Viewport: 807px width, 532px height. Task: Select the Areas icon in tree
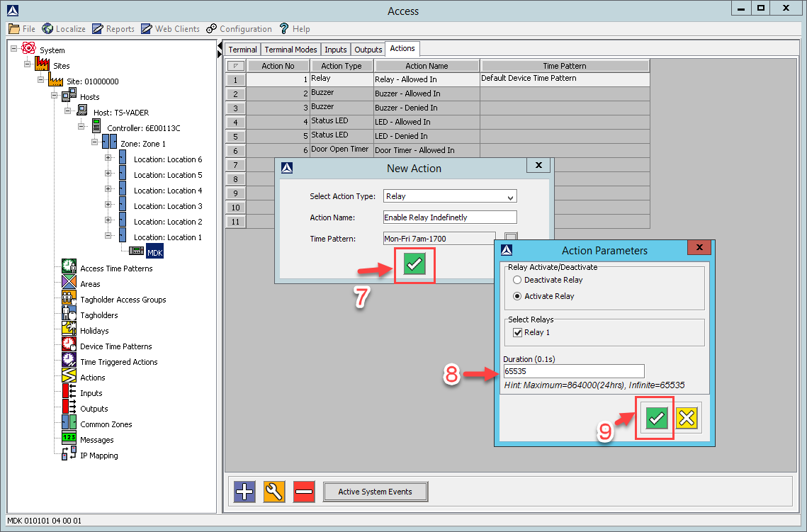coord(69,282)
